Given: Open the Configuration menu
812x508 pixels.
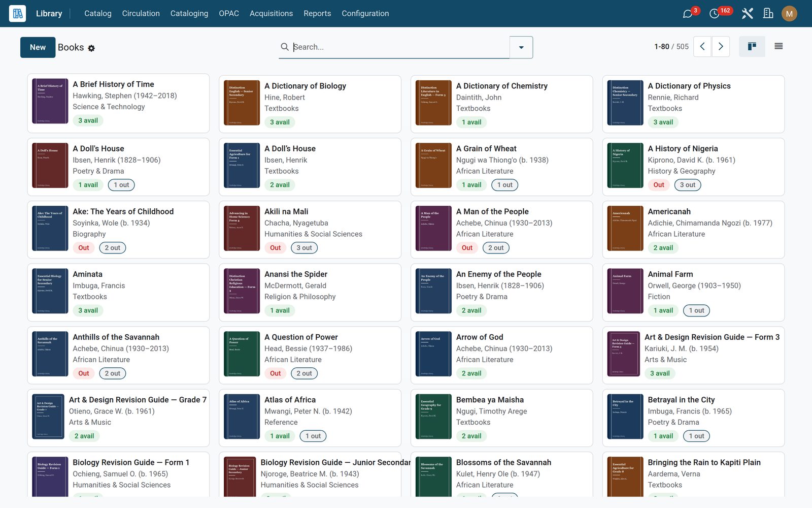Looking at the screenshot, I should (365, 14).
